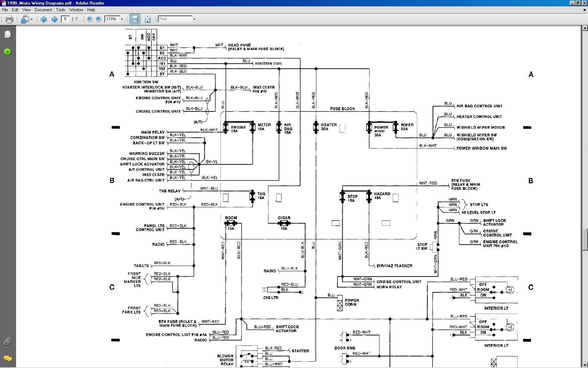Click the AIR BAG CONTROL UNIT label
This screenshot has width=588, height=368.
point(479,106)
